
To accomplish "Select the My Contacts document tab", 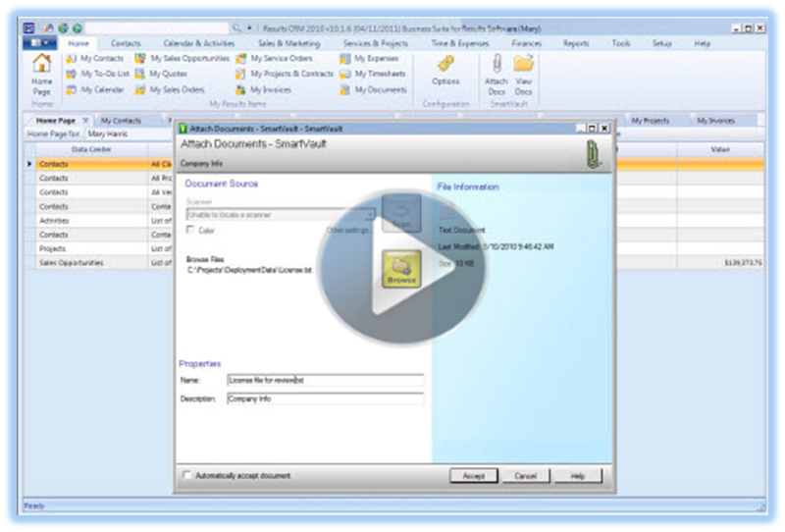I will click(x=121, y=121).
